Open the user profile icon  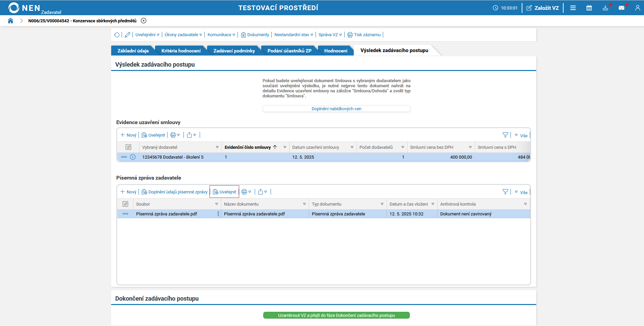tap(638, 8)
